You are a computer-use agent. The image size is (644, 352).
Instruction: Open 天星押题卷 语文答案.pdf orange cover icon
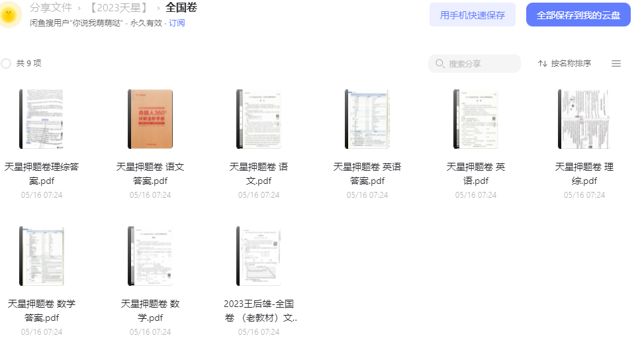click(150, 119)
